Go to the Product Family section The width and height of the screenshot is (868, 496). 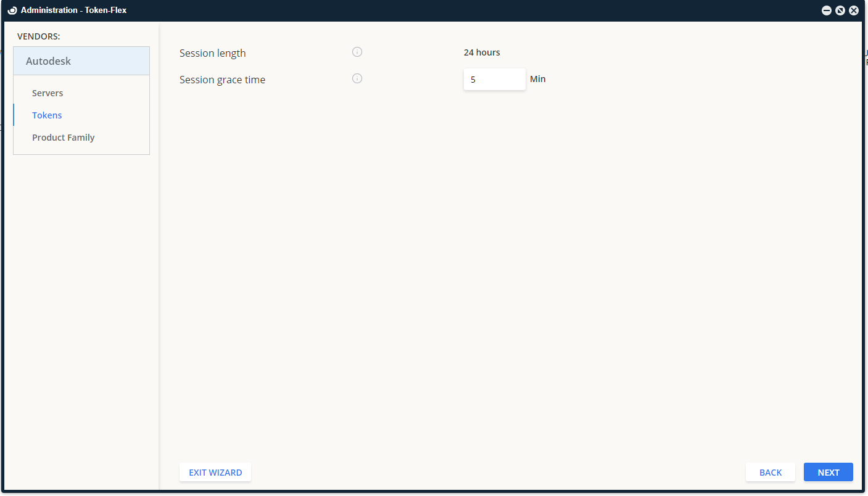[x=63, y=138]
